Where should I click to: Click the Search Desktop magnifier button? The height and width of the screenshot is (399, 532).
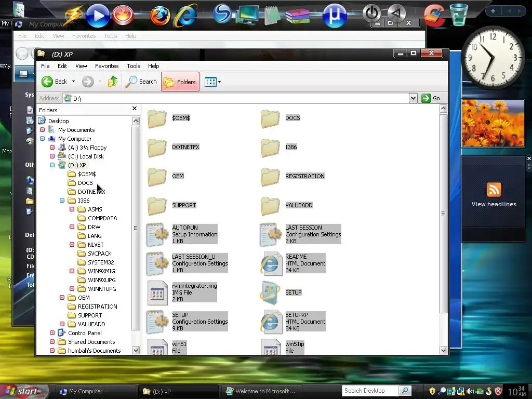(405, 391)
